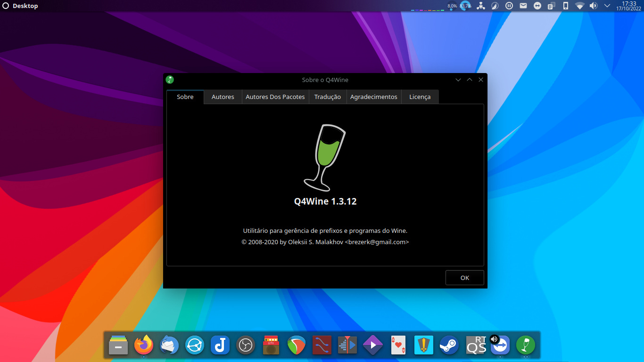Click the memory usage 83,7% monitor
The image size is (644, 362).
click(465, 6)
